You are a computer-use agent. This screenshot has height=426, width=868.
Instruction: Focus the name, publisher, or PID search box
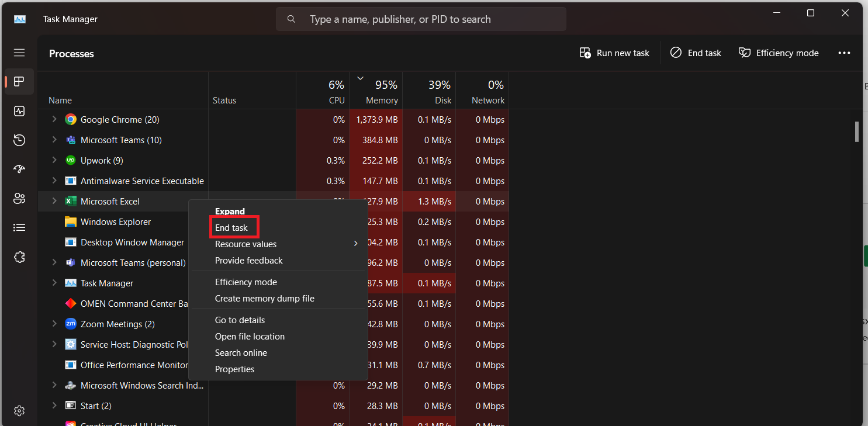pos(421,19)
